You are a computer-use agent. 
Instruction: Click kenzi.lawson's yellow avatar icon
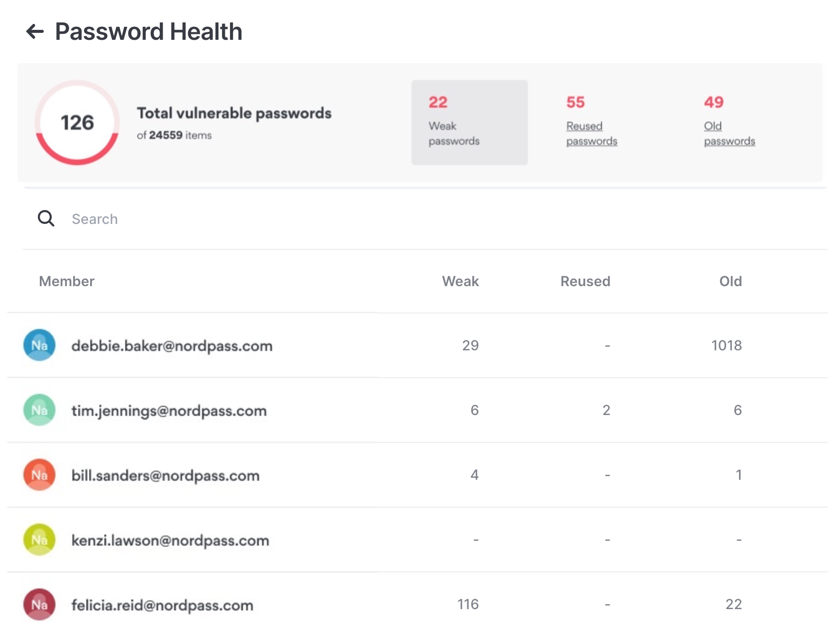(39, 539)
